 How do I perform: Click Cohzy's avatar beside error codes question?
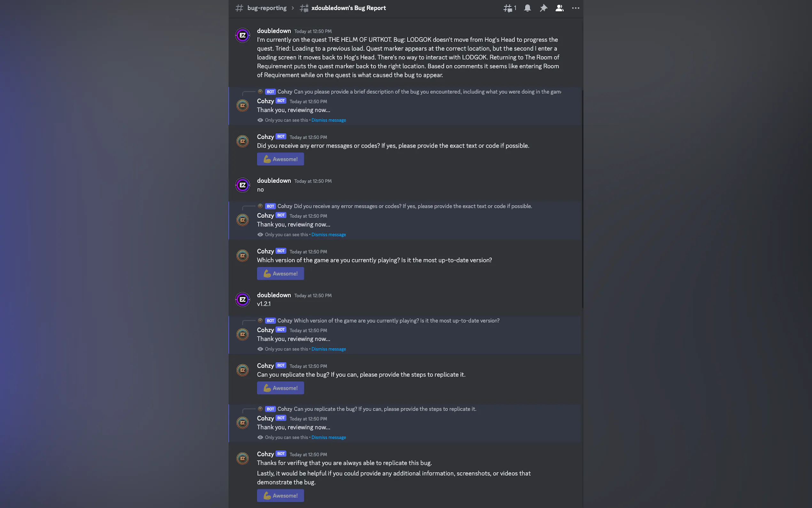pyautogui.click(x=242, y=141)
